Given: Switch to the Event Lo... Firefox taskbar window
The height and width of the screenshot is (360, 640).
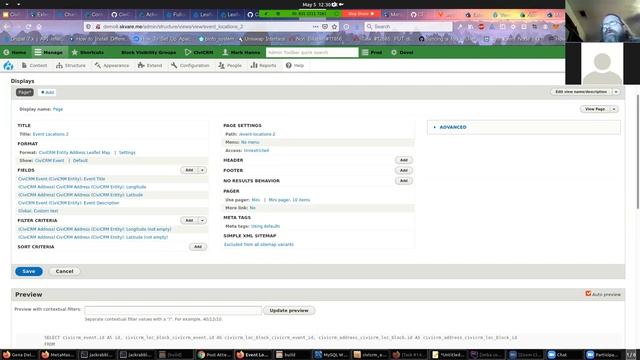Looking at the screenshot, I should click(x=252, y=355).
